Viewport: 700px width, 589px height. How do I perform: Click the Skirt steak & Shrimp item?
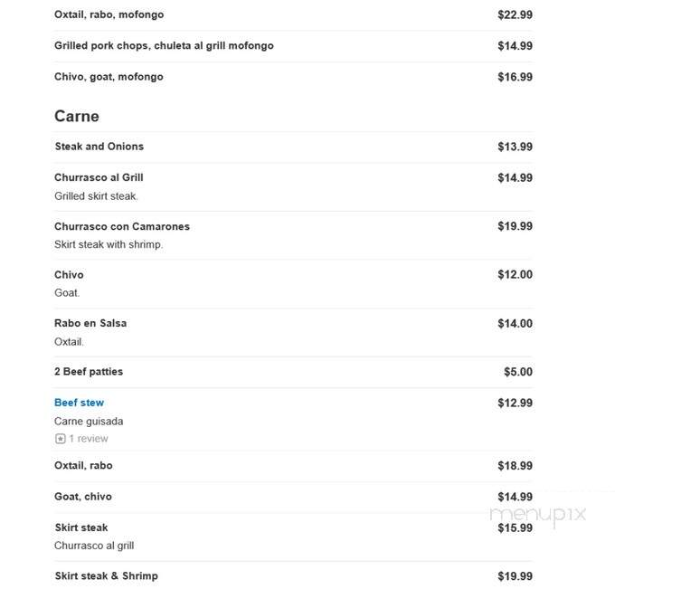click(x=106, y=576)
